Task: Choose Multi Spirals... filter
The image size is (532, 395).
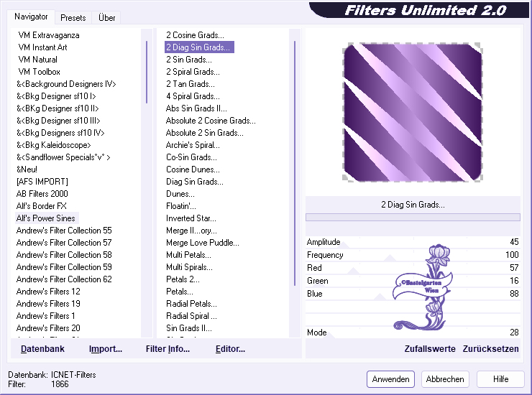Action: (x=189, y=267)
